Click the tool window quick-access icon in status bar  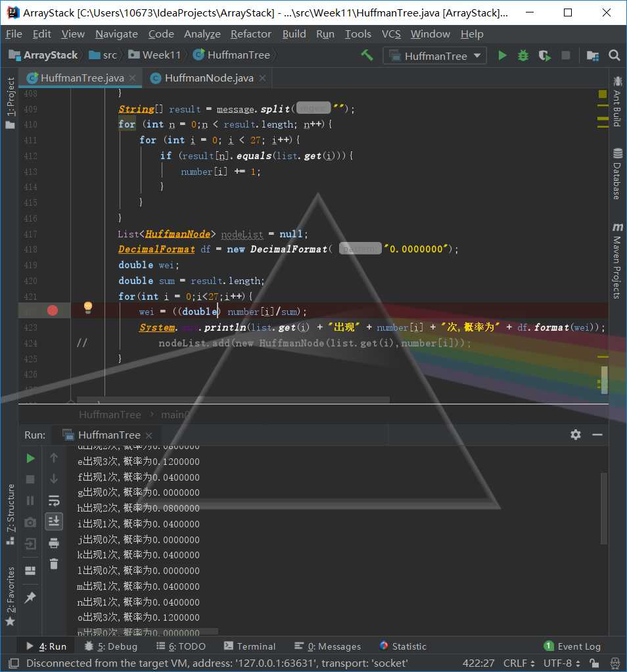click(14, 663)
